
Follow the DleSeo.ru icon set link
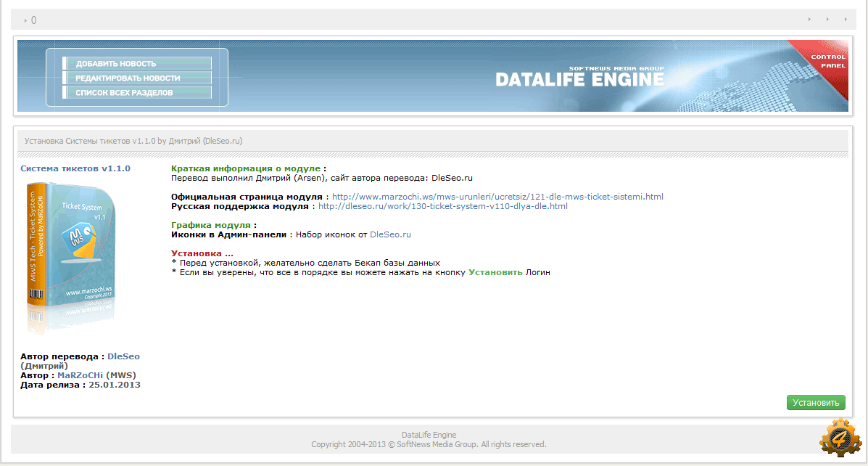390,234
